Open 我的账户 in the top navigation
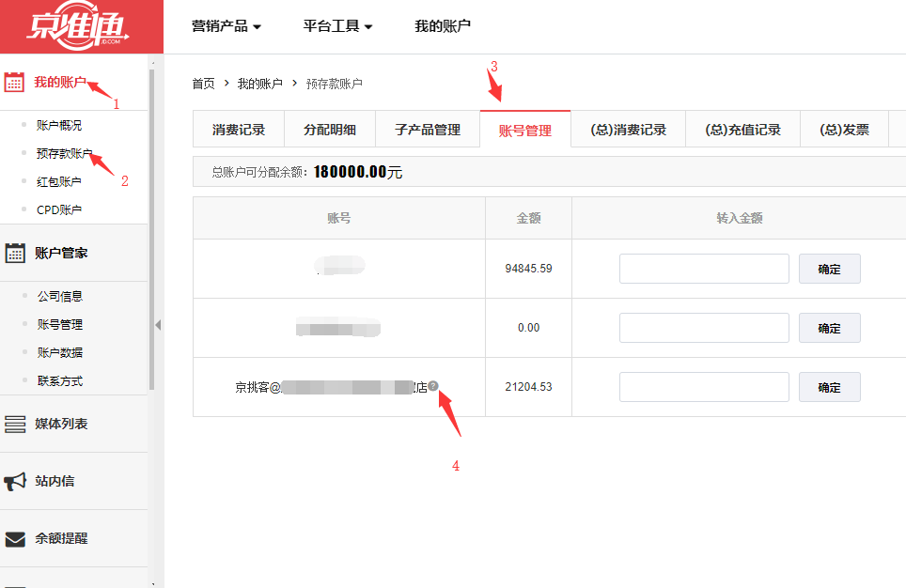Image resolution: width=906 pixels, height=588 pixels. 443,26
